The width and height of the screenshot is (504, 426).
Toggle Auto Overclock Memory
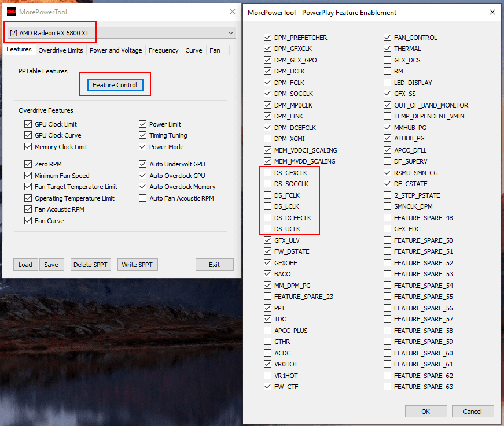coord(143,187)
